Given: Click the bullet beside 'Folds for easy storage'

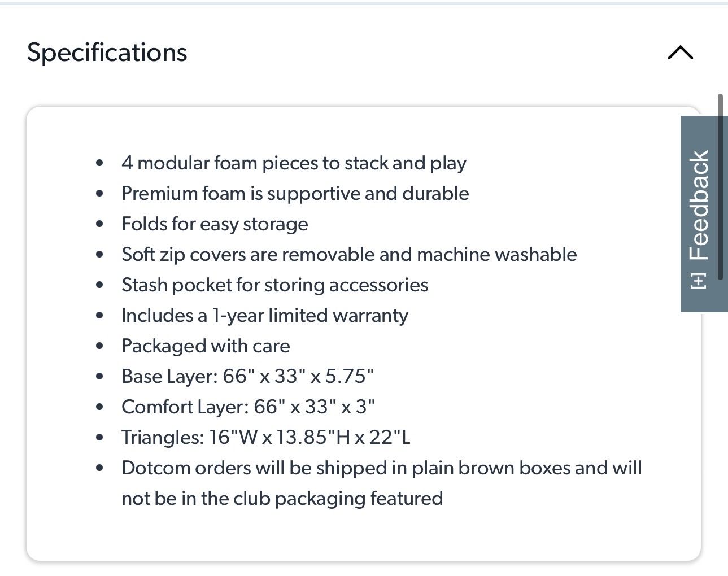Looking at the screenshot, I should tap(100, 224).
